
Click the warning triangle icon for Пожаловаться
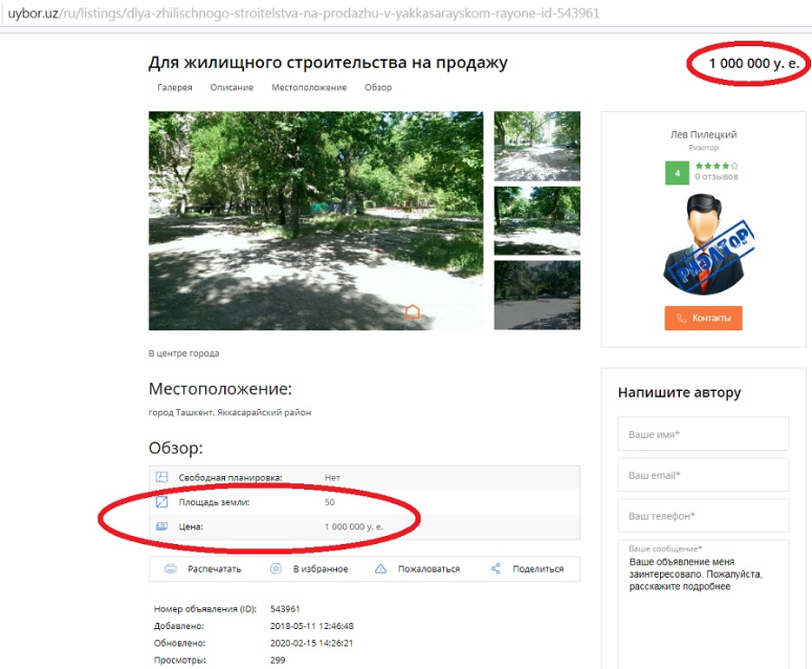(x=380, y=569)
